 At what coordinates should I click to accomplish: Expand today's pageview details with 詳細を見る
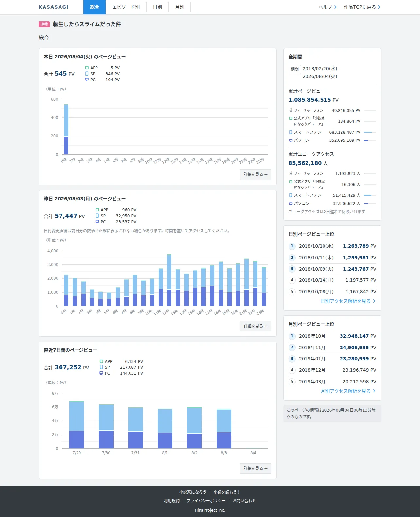[x=255, y=174]
